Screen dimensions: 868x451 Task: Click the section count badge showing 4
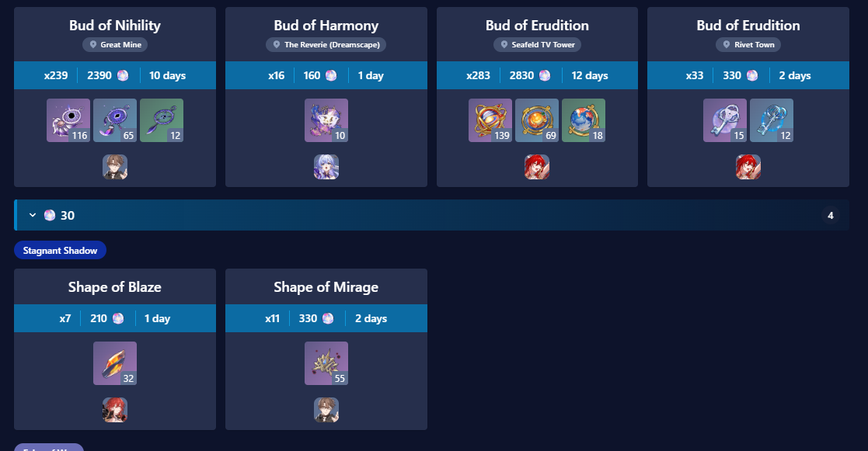coord(830,216)
